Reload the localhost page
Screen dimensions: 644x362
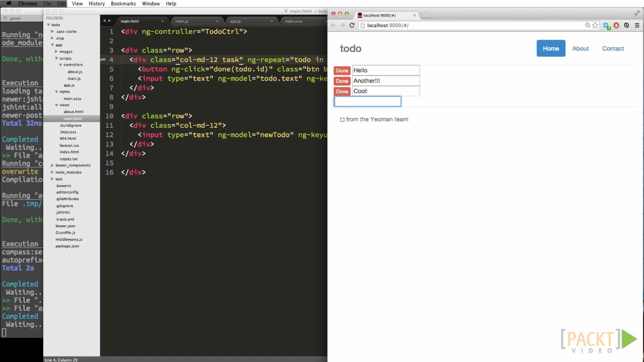[x=352, y=25]
